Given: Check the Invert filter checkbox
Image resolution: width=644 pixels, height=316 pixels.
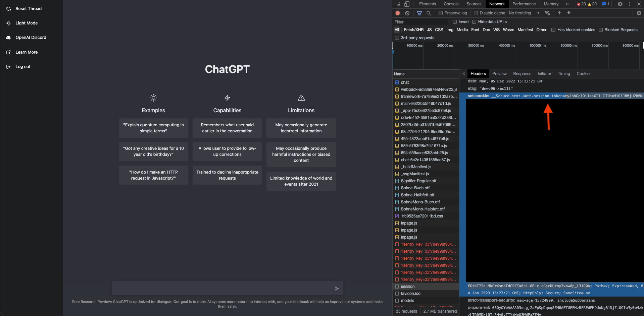Looking at the screenshot, I should click(x=455, y=22).
